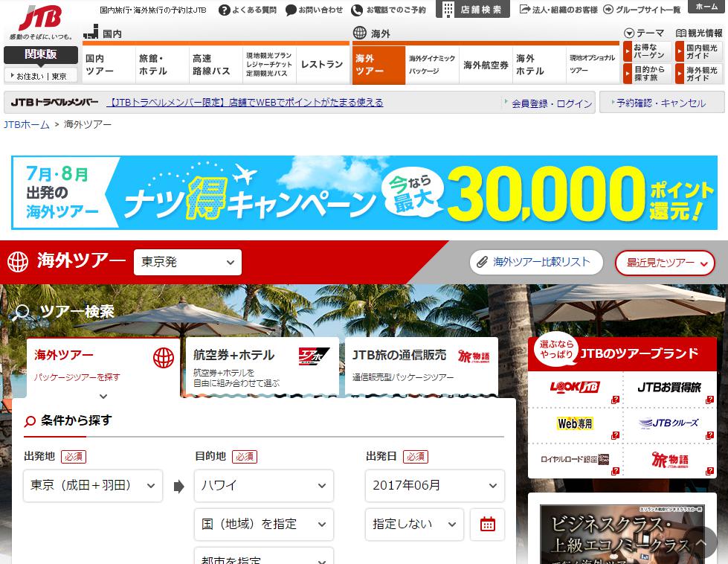Select the 高速路線バス menu item

216,65
